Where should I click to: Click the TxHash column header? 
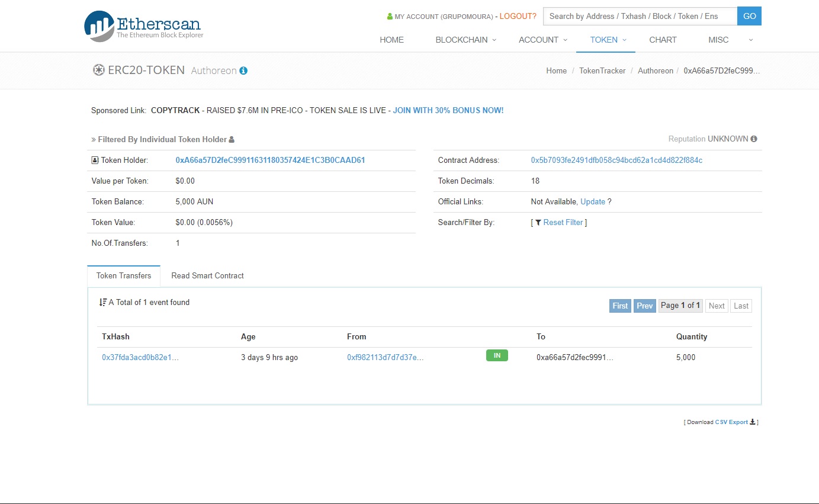tap(115, 336)
